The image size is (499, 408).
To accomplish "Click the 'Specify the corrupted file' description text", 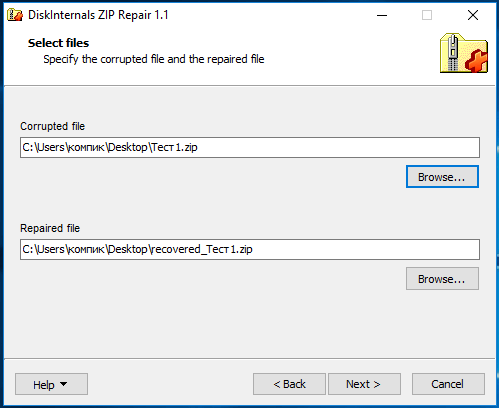I will pos(154,59).
